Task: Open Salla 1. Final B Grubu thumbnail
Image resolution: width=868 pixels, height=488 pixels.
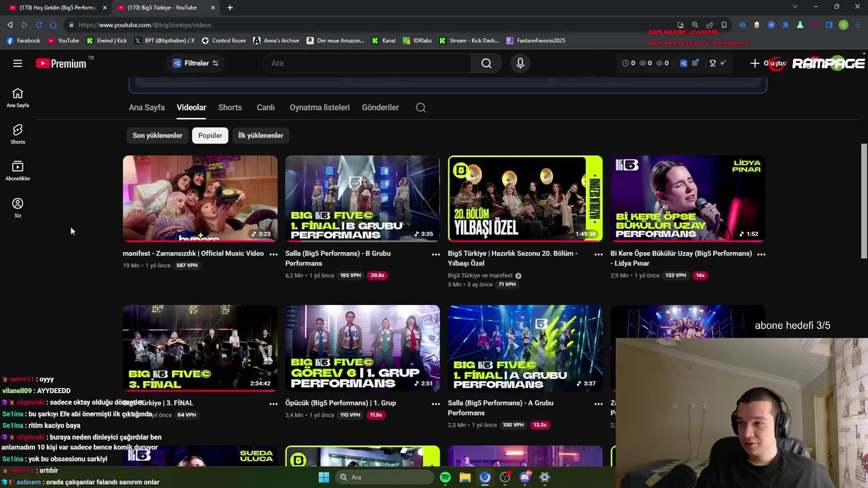Action: [x=362, y=199]
